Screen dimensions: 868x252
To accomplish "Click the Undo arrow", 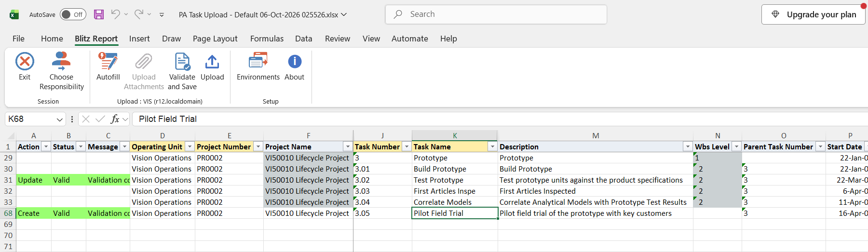I will [x=115, y=14].
